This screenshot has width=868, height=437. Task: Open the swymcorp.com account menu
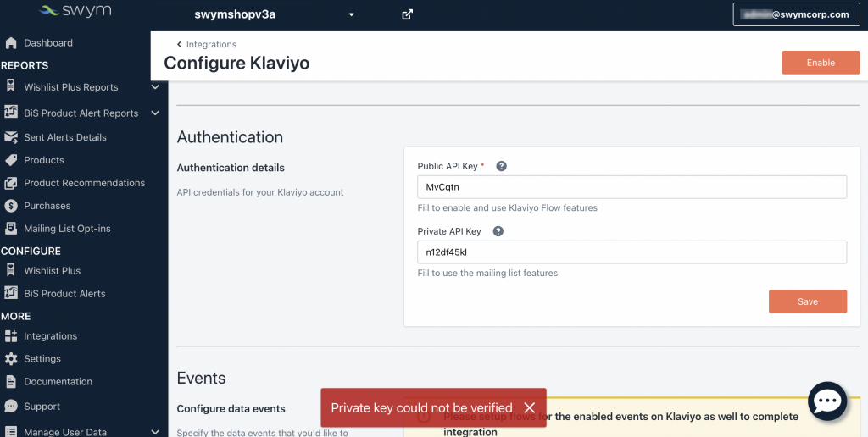[x=796, y=15]
